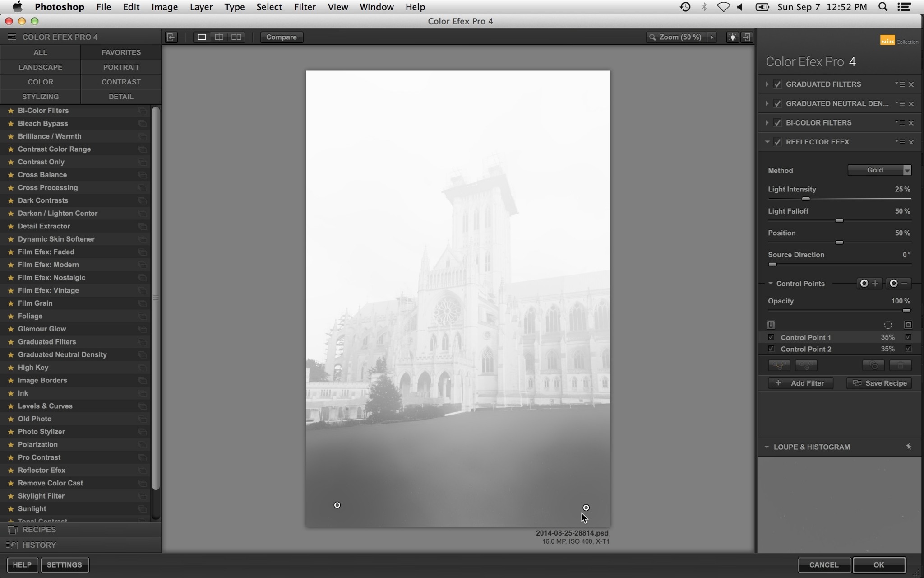Remove the Reflector Efex filter (X)
924x578 pixels.
point(911,142)
